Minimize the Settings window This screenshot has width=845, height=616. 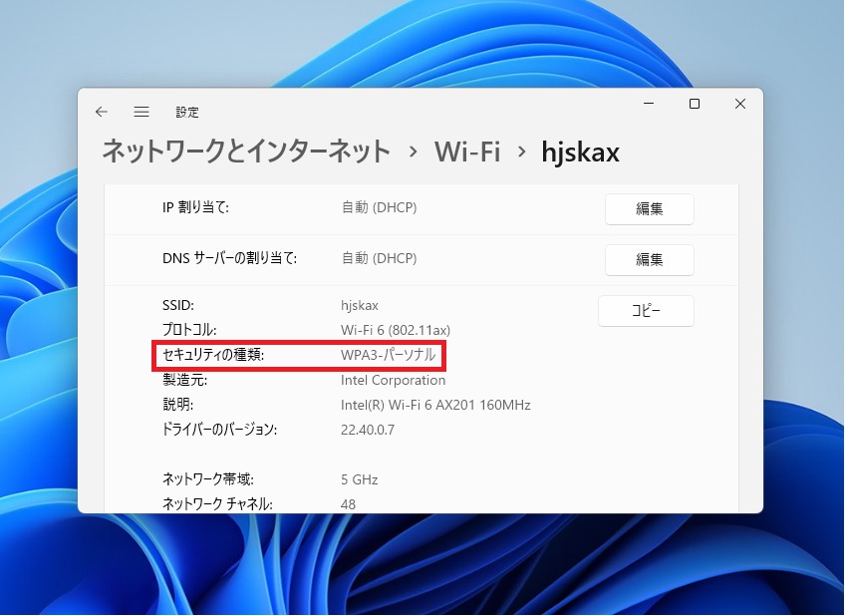[x=649, y=104]
